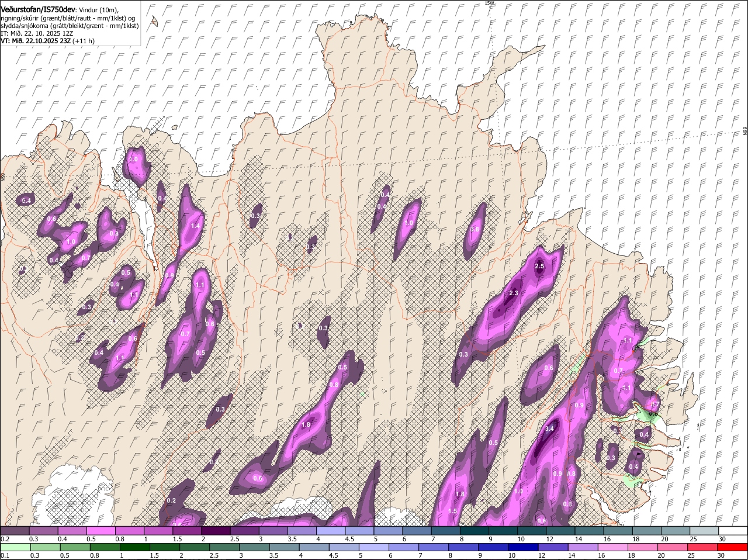This screenshot has width=748, height=560.
Task: Select the VT: Mið. 22.10.2025 23Z (+11 h) line
Action: pyautogui.click(x=47, y=42)
